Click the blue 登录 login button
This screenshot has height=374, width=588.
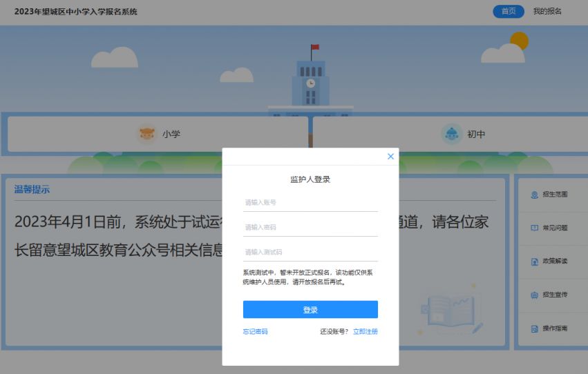310,310
